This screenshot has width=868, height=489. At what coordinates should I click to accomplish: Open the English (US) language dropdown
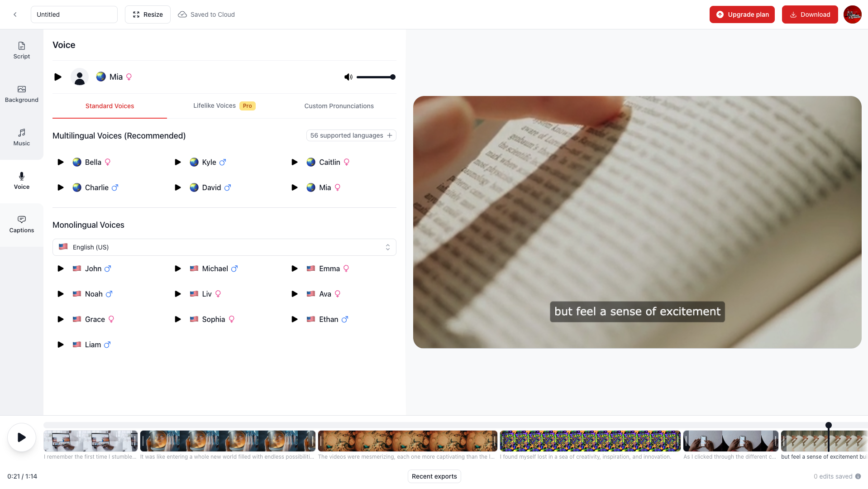(224, 247)
